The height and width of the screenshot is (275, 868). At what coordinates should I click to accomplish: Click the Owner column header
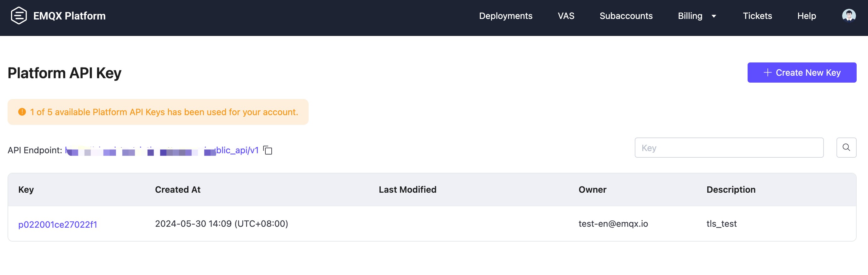point(592,190)
